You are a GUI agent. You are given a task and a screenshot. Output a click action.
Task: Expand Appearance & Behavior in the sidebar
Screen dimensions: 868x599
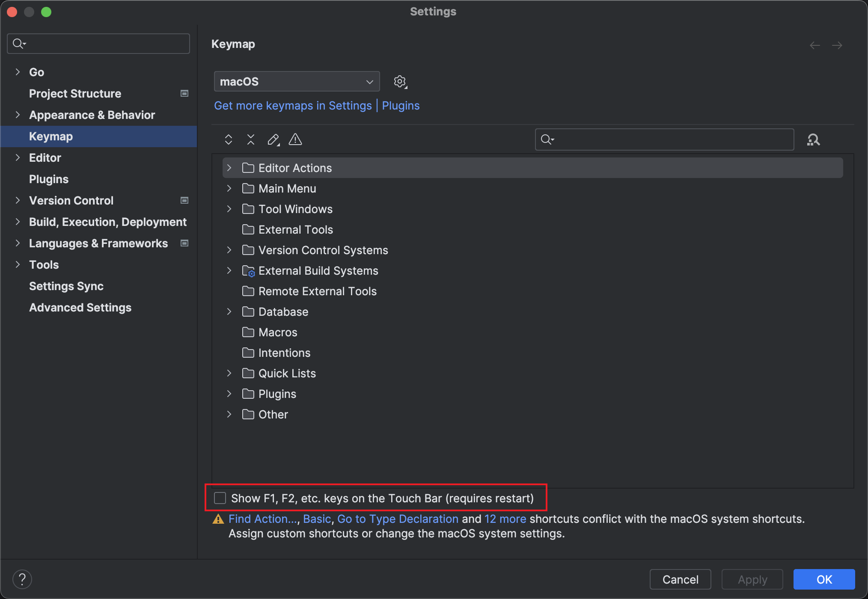tap(18, 115)
